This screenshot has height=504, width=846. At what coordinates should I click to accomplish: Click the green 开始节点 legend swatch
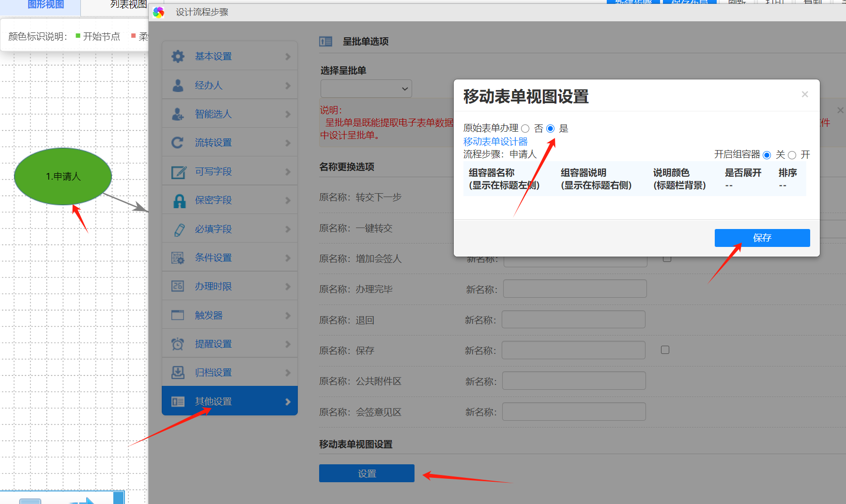78,35
